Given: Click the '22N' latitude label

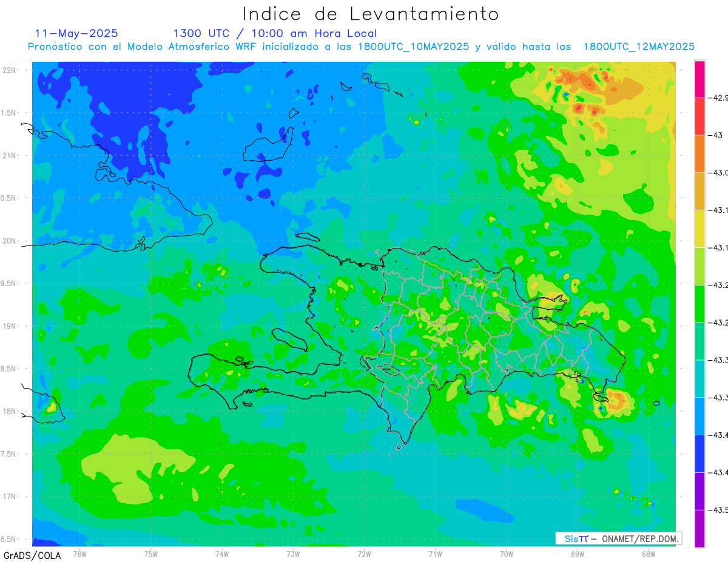Looking at the screenshot, I should (x=10, y=70).
